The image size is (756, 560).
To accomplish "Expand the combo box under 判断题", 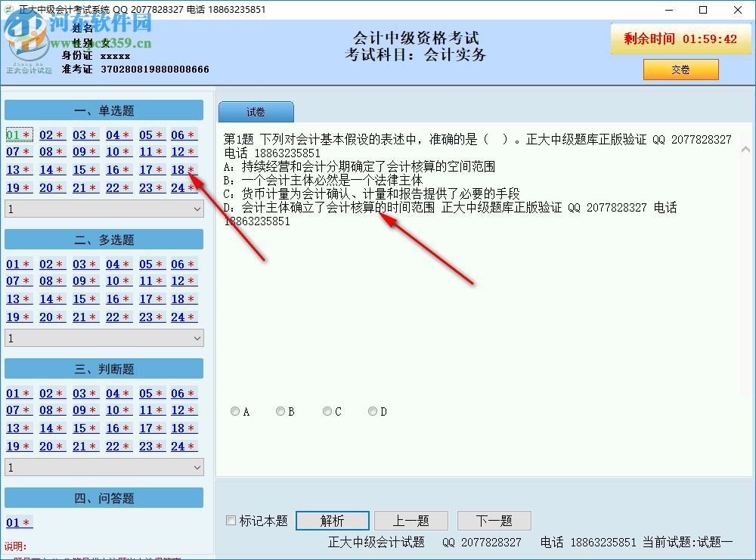I will pyautogui.click(x=104, y=466).
